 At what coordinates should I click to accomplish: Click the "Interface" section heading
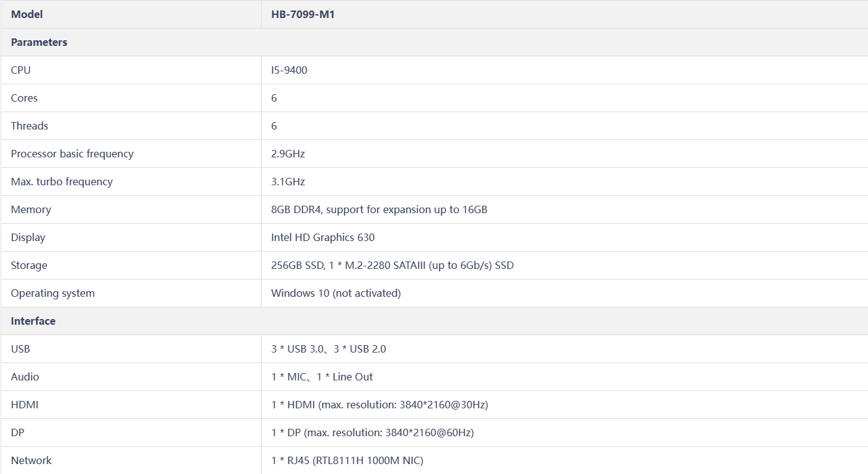pyautogui.click(x=33, y=321)
